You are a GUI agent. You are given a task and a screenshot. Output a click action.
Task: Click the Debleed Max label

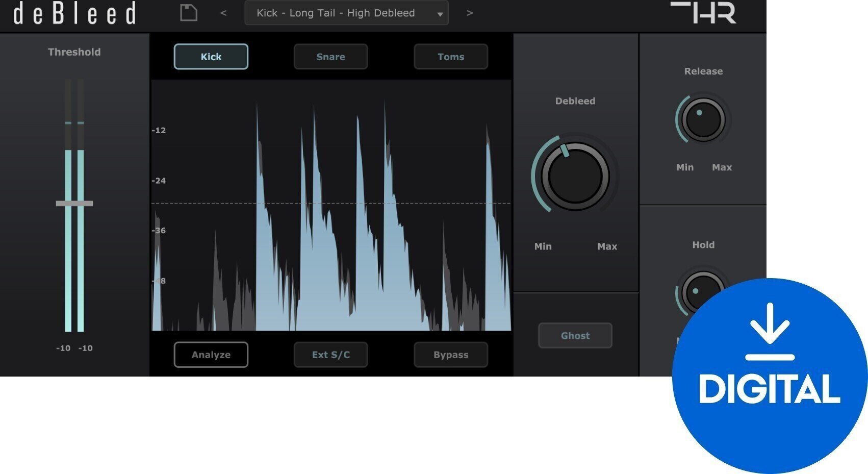[607, 246]
